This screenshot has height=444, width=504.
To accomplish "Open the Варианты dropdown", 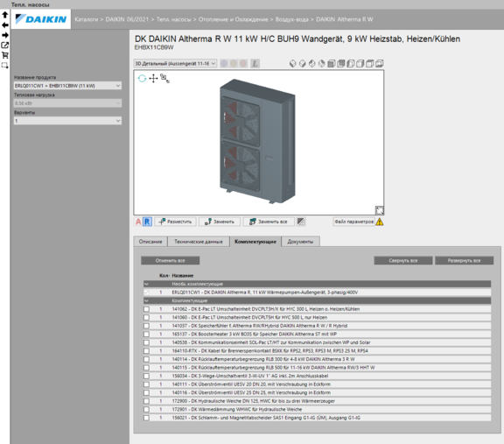I will (67, 121).
